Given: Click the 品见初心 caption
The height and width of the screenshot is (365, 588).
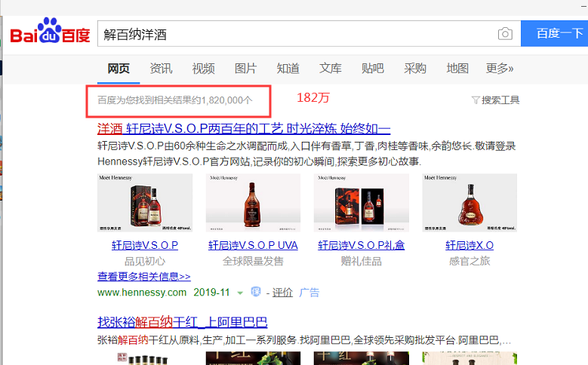Looking at the screenshot, I should (145, 261).
